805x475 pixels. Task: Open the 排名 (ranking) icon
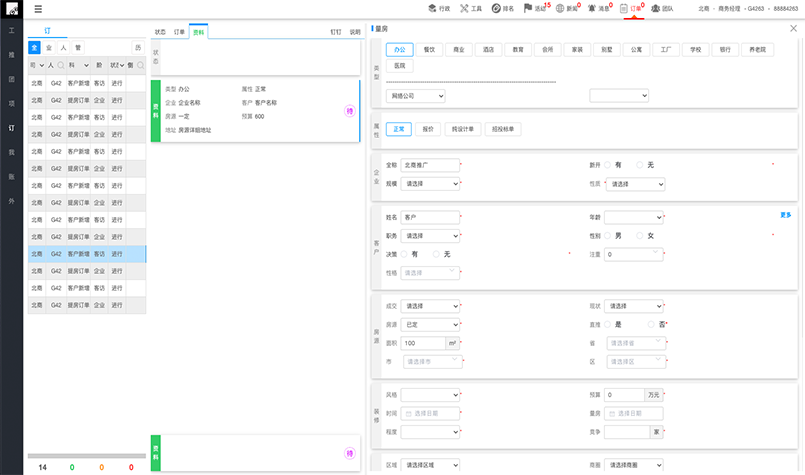click(x=503, y=8)
